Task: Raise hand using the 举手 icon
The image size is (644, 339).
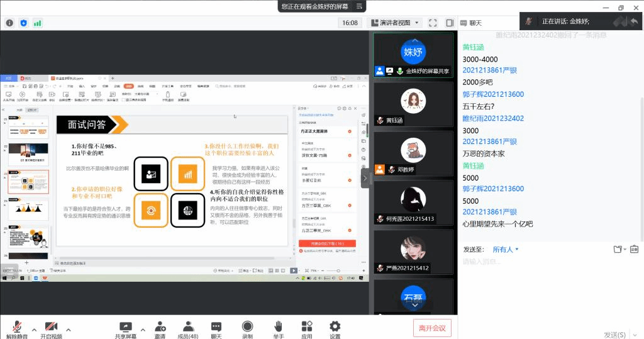Action: [x=278, y=326]
